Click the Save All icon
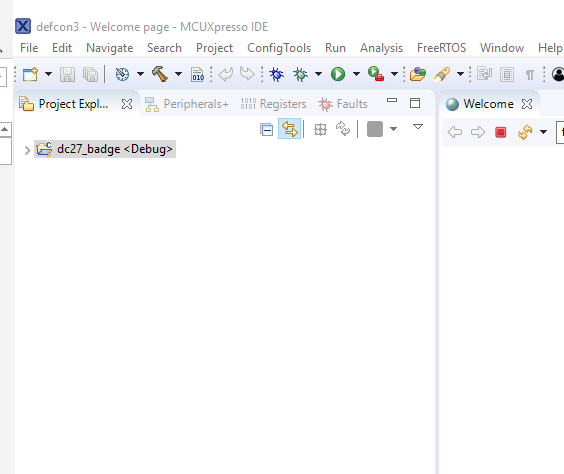 [x=90, y=74]
